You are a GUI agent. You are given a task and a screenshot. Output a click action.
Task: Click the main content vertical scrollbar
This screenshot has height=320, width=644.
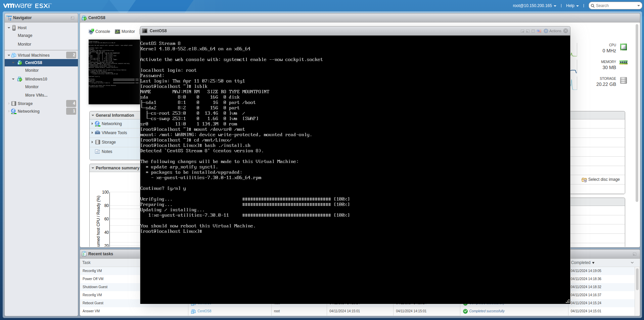[x=637, y=113]
